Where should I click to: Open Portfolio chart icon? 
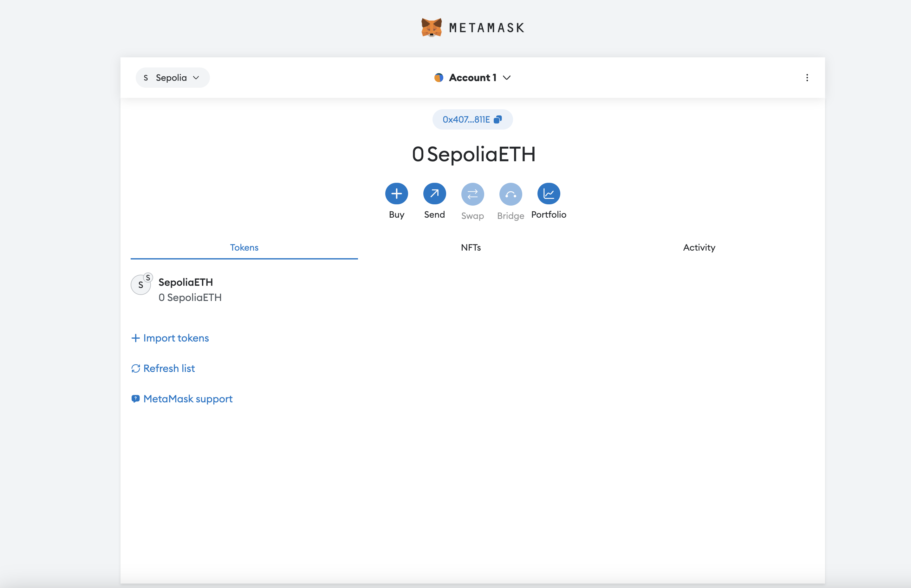point(548,194)
